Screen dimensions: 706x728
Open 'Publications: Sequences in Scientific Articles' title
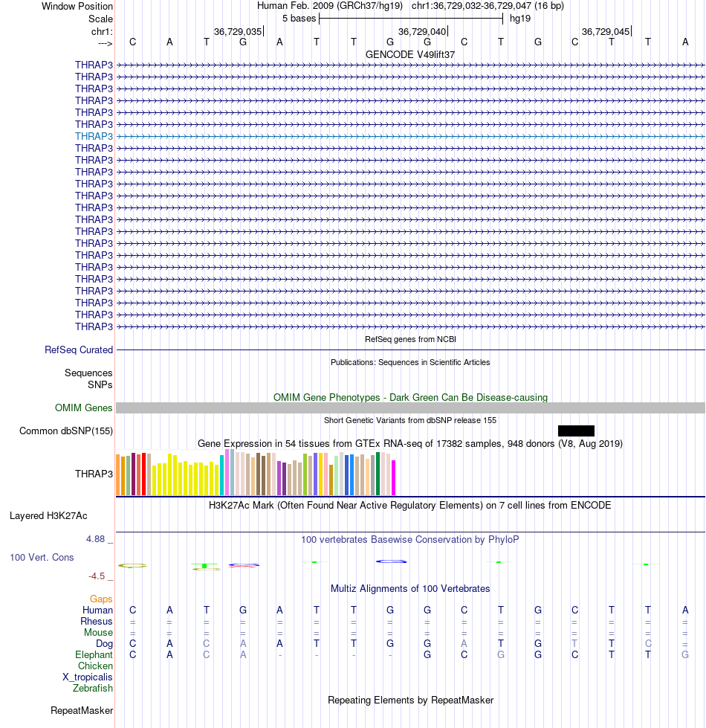(410, 362)
